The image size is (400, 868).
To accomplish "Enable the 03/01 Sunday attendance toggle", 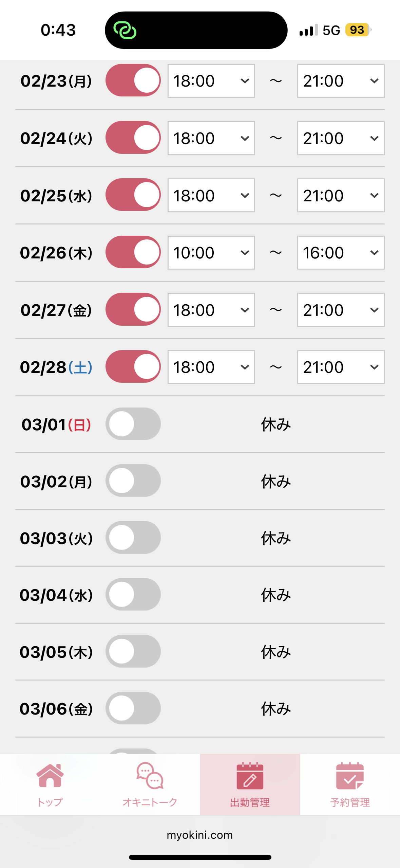I will (x=133, y=424).
